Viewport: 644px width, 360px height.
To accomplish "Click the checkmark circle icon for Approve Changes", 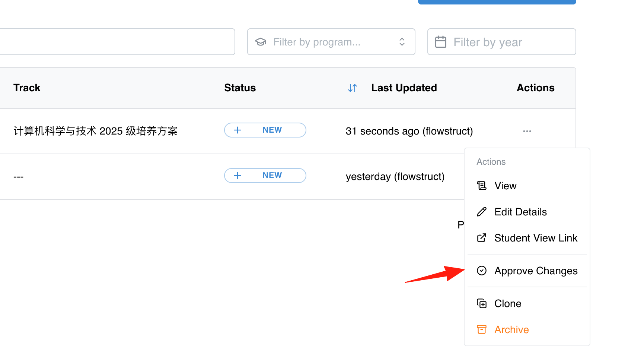I will [x=482, y=271].
